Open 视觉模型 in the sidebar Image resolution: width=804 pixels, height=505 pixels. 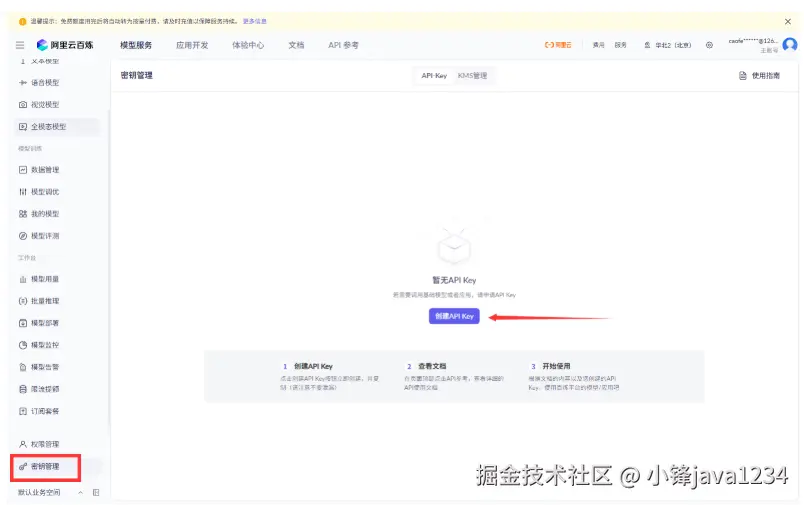(39, 105)
